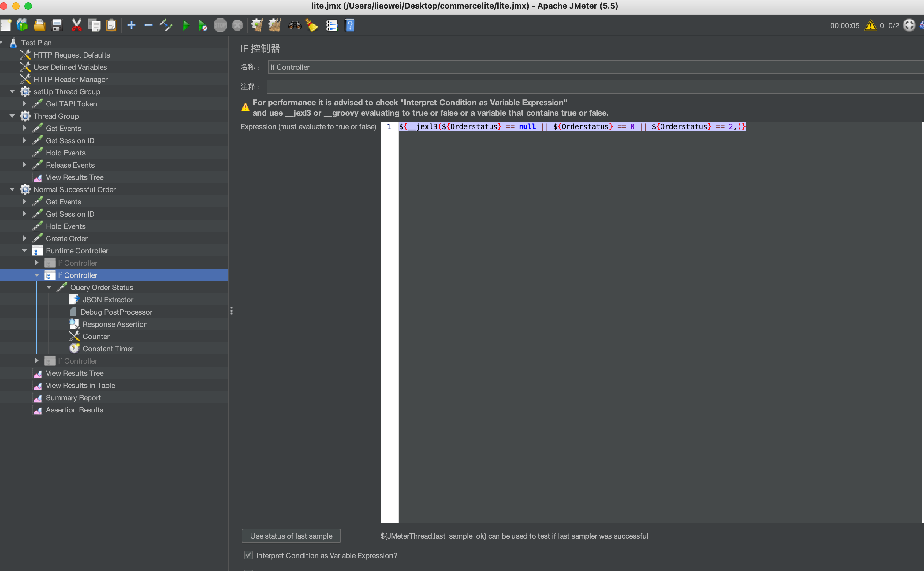Click the If Controller name field
The image size is (924, 571).
[x=596, y=67]
